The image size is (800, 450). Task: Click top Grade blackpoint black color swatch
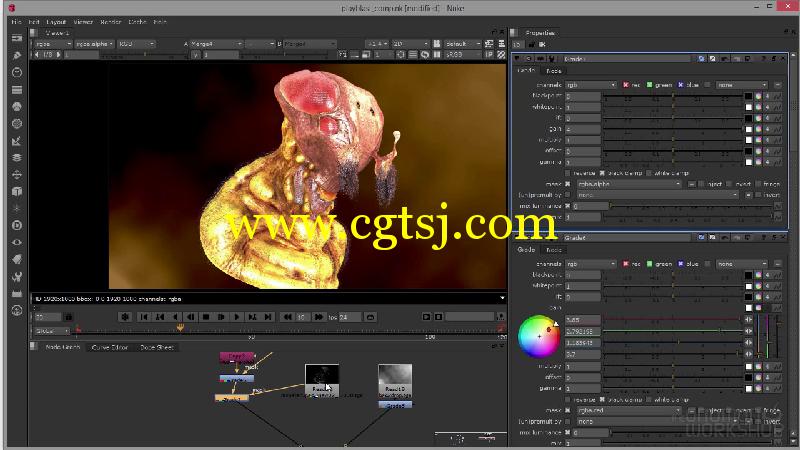(x=748, y=96)
